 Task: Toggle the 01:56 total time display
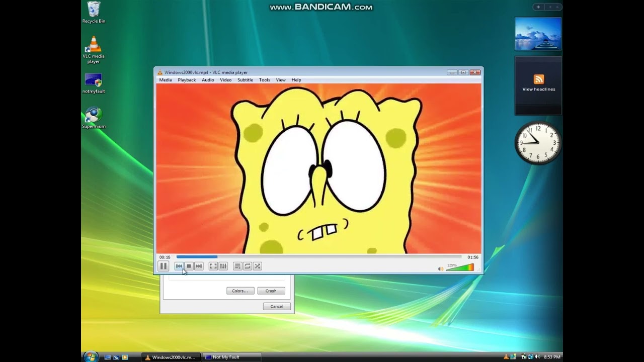tap(473, 257)
